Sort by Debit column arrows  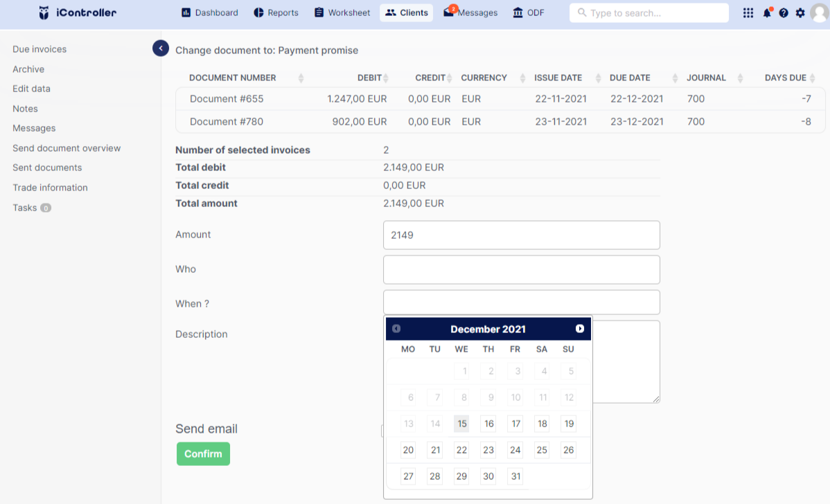click(x=386, y=78)
